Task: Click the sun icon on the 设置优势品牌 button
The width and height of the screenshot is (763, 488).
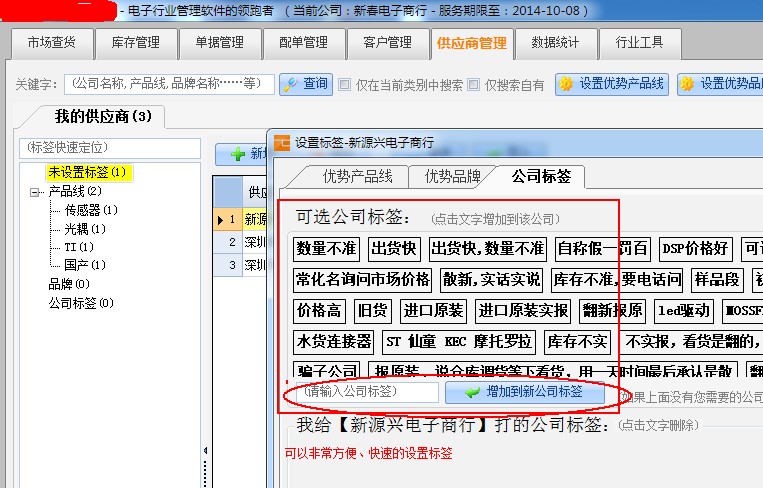Action: (x=687, y=85)
